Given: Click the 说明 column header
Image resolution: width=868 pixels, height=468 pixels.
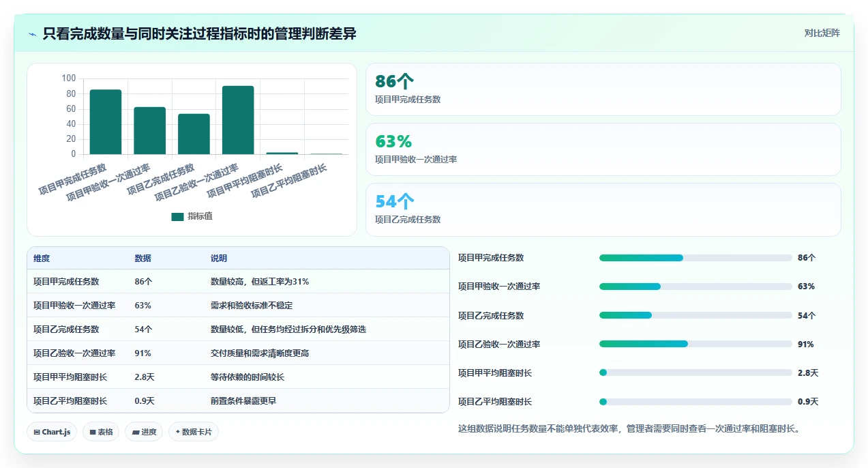Looking at the screenshot, I should click(219, 259).
